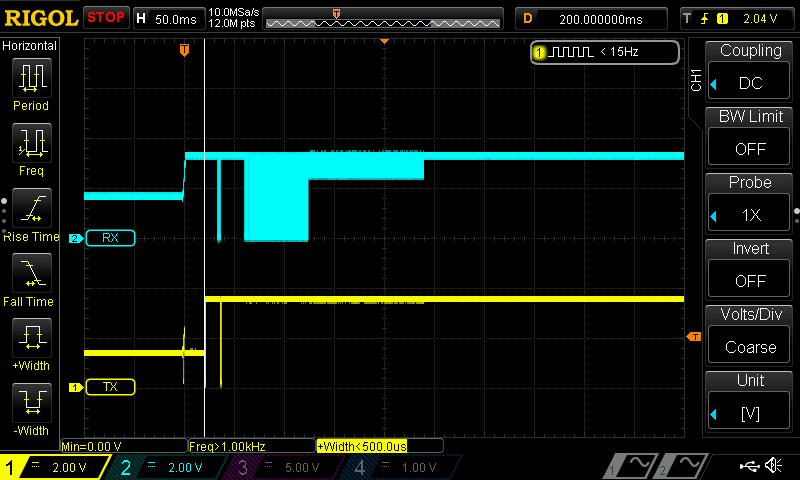
Task: Click the +Width<500.0us measurement readout
Action: point(380,446)
